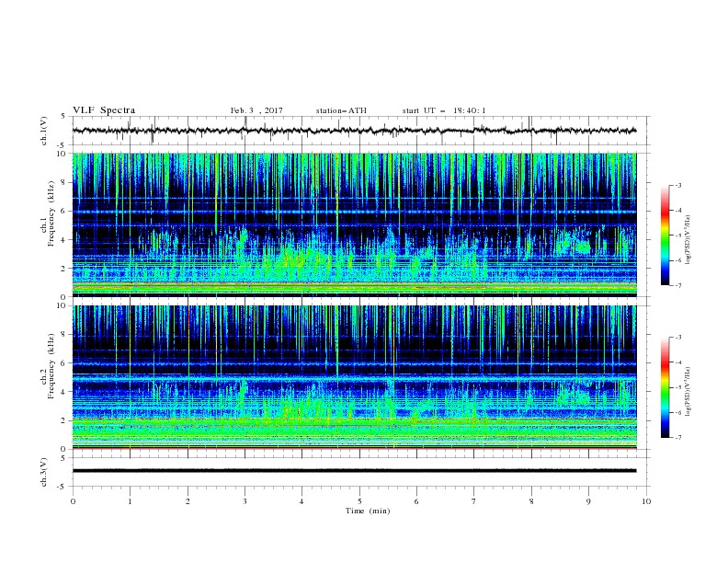The width and height of the screenshot is (728, 563).
Task: Click the "2" kHz tick of ch.1 spectrogram
Action: point(64,268)
